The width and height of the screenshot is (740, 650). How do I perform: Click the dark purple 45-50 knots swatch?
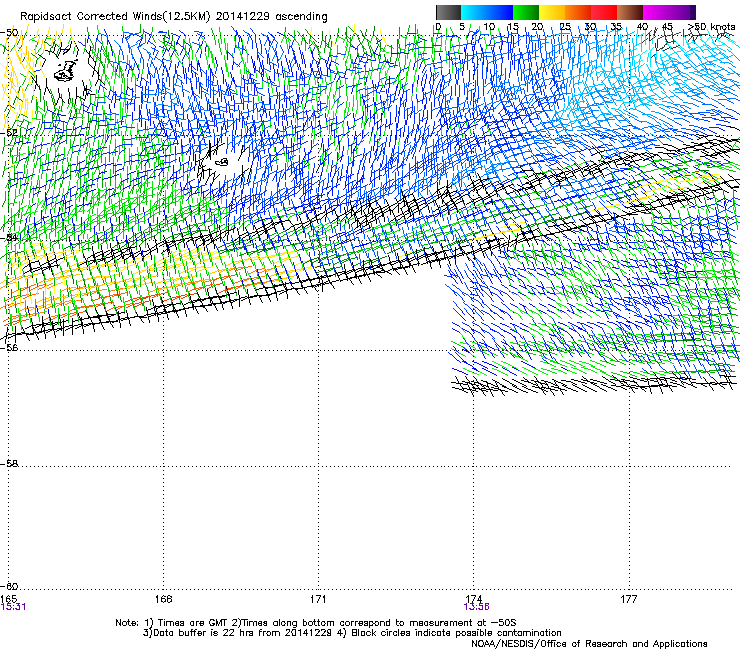682,12
